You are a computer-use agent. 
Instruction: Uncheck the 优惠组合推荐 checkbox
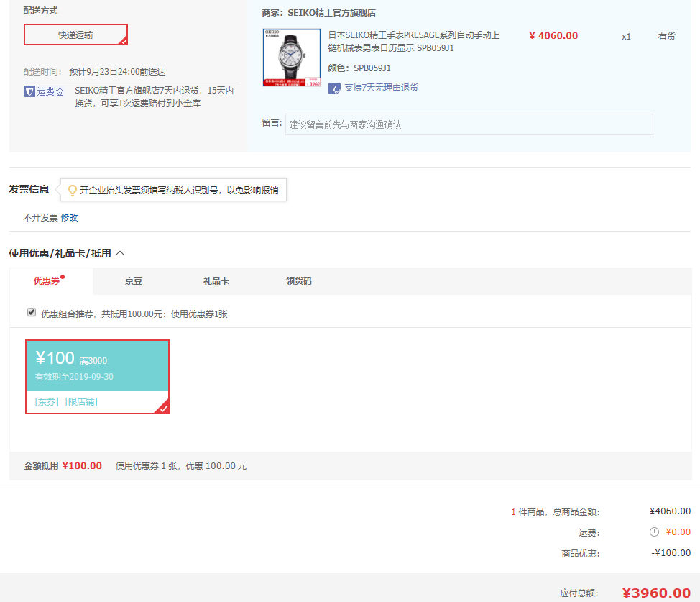[31, 312]
